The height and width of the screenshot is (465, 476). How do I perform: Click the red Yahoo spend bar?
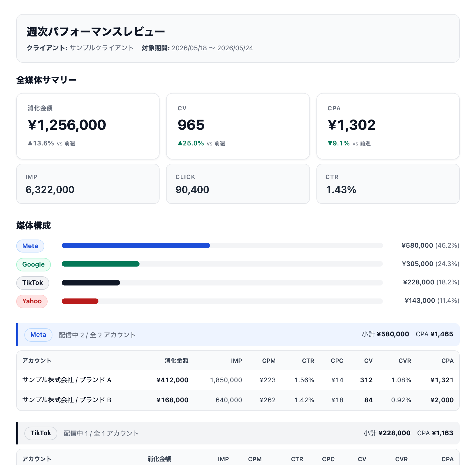[x=80, y=301]
